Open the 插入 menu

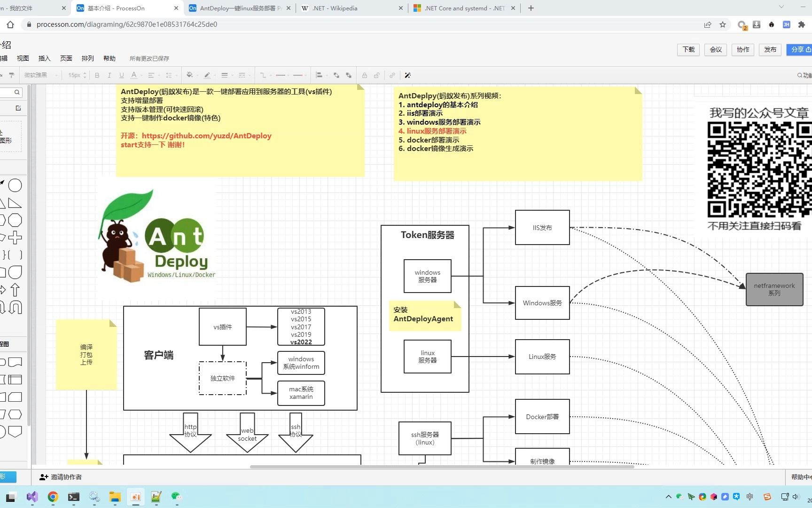click(x=45, y=58)
